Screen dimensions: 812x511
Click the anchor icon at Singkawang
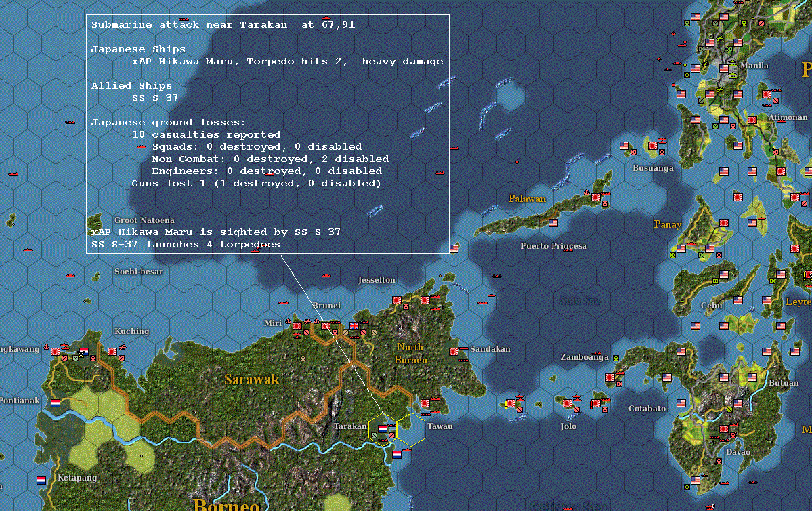(x=46, y=346)
